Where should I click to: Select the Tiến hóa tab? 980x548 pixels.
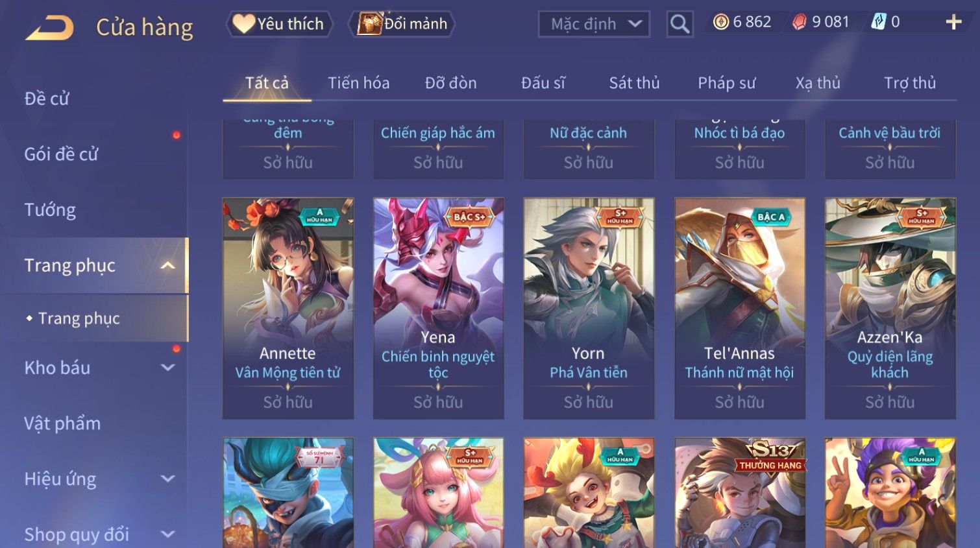pyautogui.click(x=358, y=83)
